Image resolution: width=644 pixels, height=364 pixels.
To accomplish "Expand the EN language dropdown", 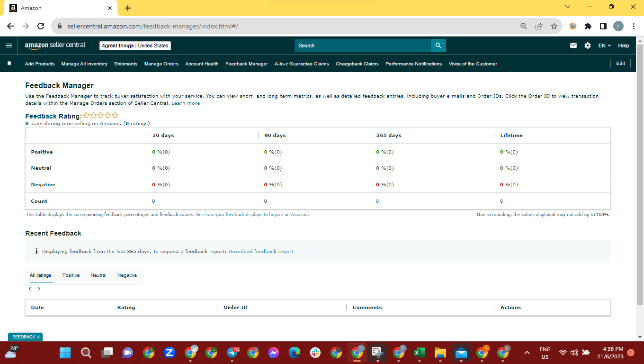I will point(605,45).
